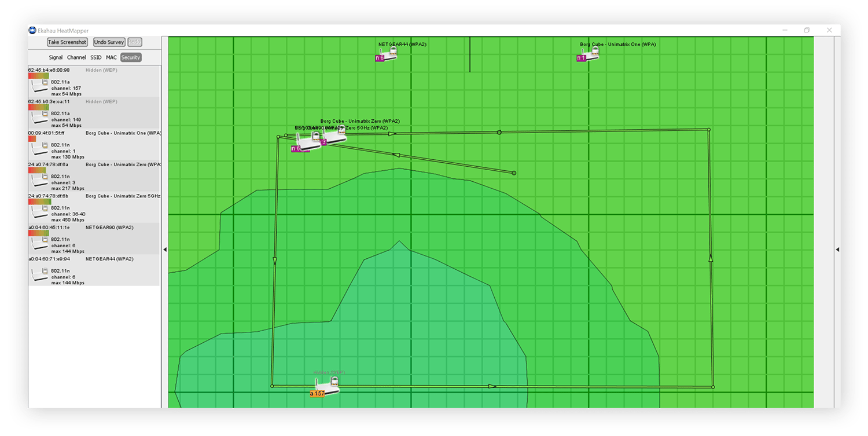Click the NETGEAR44 access point icon on map
This screenshot has width=868, height=436.
coord(387,54)
